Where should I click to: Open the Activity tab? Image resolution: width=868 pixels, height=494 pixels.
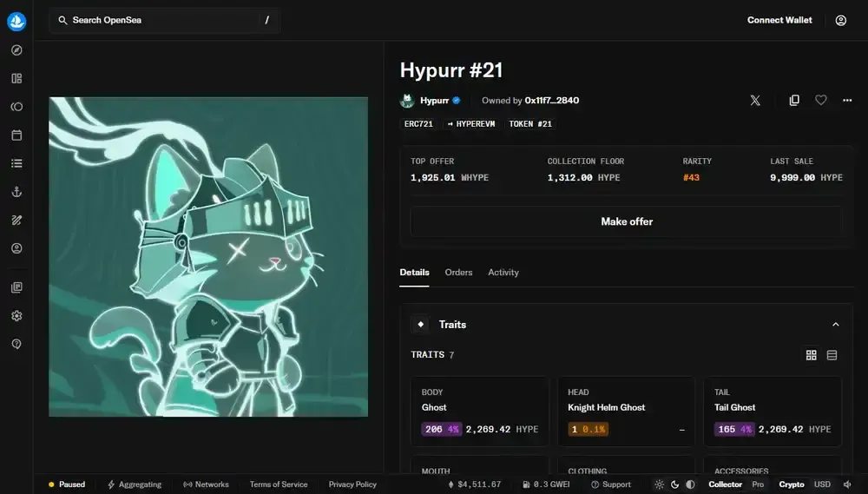tap(503, 273)
